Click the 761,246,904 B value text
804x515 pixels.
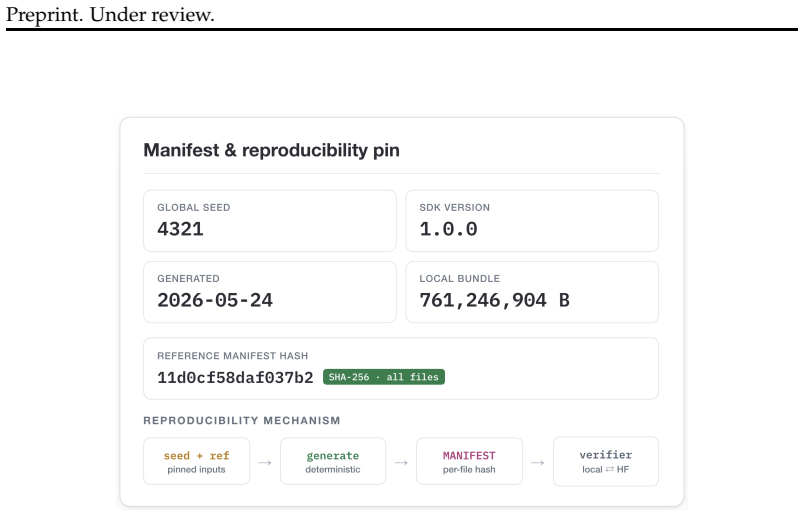point(494,300)
